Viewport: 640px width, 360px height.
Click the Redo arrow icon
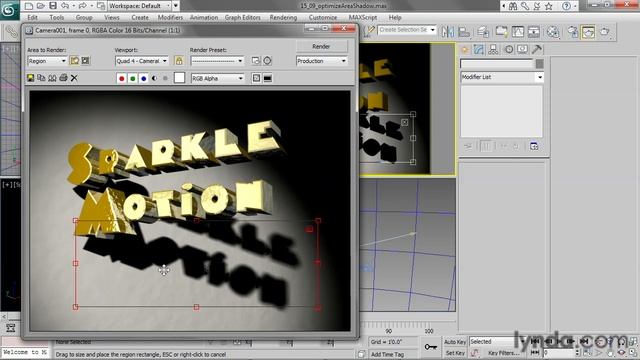click(x=82, y=6)
